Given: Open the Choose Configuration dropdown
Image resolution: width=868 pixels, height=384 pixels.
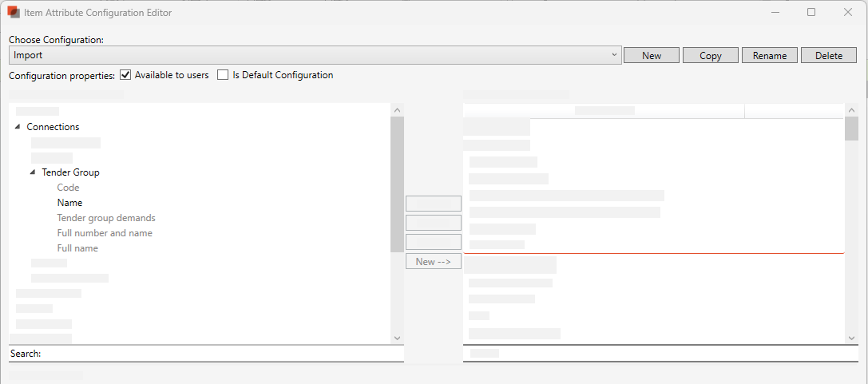Looking at the screenshot, I should [613, 55].
